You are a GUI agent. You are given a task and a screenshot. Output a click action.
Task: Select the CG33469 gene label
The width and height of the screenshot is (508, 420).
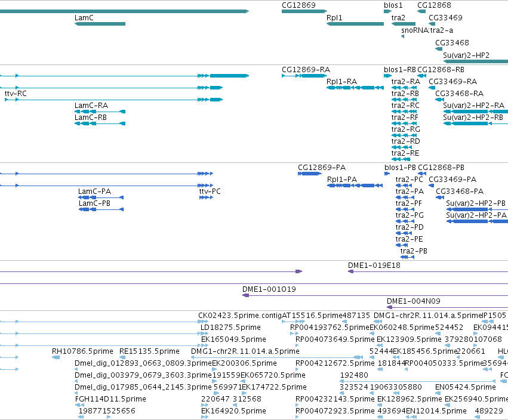point(445,18)
